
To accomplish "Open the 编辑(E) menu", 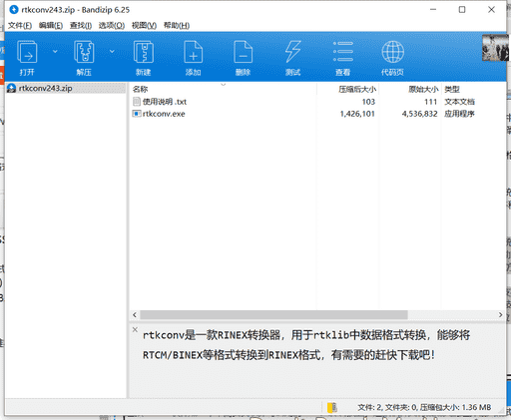I will (x=51, y=26).
